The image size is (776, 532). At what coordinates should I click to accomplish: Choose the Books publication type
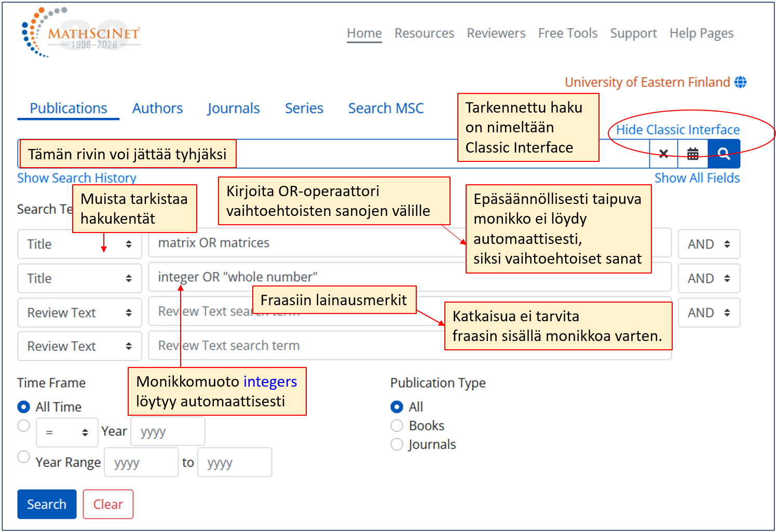[397, 426]
